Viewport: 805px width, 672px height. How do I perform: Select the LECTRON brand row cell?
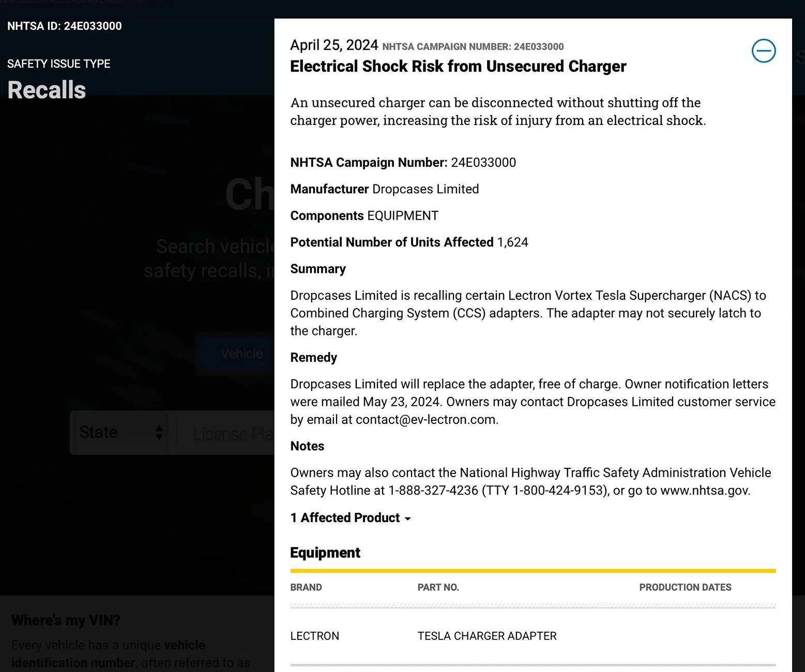click(314, 636)
